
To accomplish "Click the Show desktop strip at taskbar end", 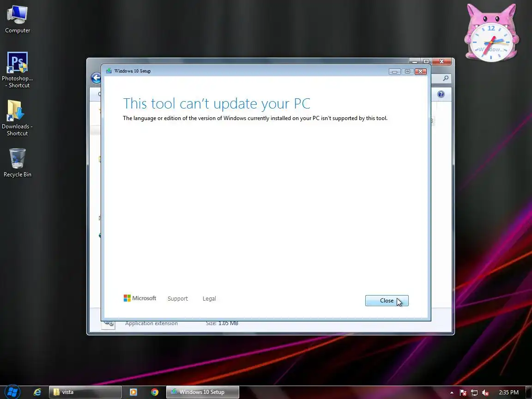I will click(529, 392).
